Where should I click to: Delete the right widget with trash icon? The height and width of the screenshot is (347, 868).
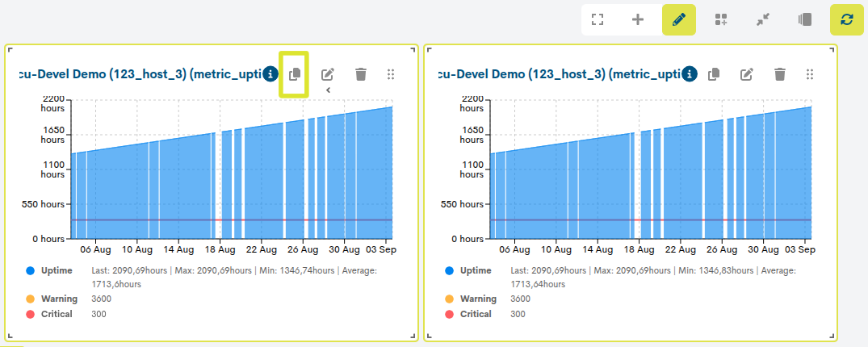(x=780, y=73)
